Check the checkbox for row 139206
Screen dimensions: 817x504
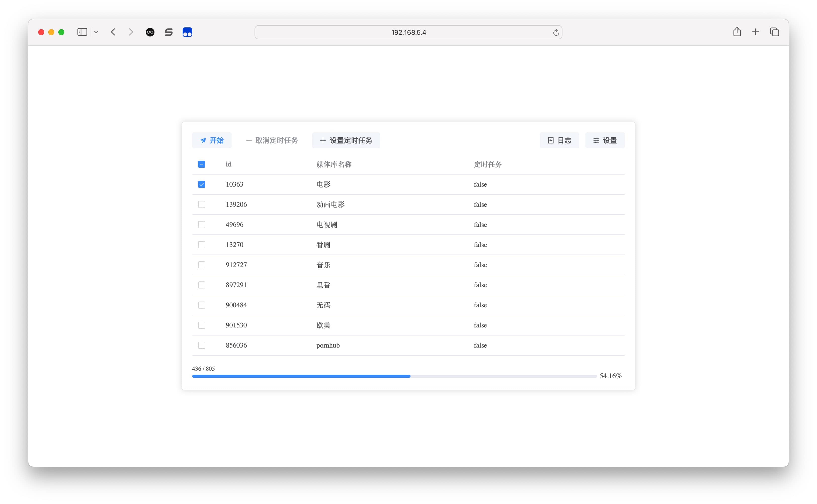(202, 204)
